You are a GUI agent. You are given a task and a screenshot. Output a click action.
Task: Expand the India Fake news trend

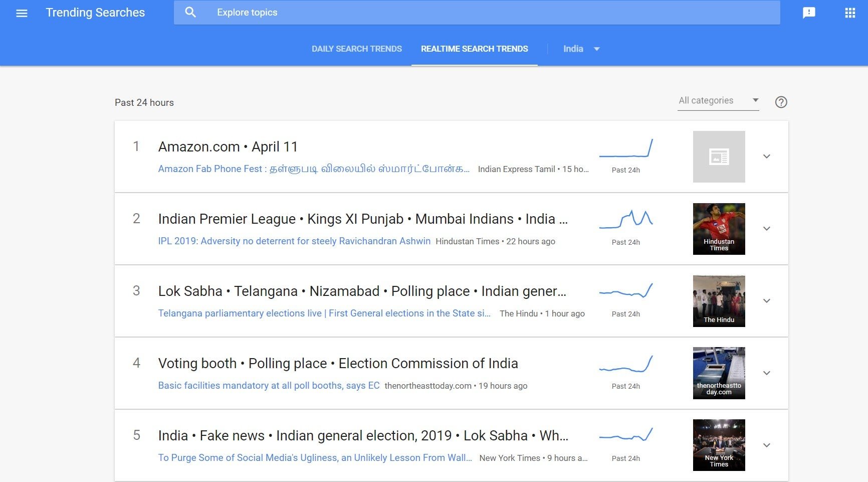pos(766,445)
